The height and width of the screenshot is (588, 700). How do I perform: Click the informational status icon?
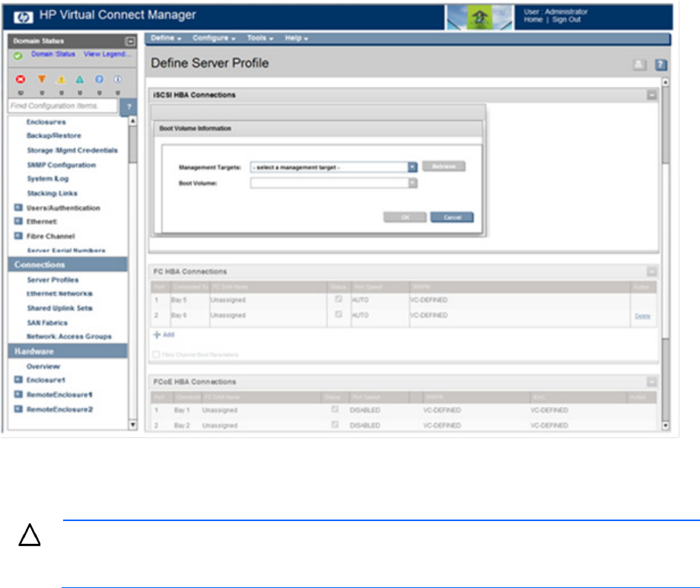tap(117, 79)
